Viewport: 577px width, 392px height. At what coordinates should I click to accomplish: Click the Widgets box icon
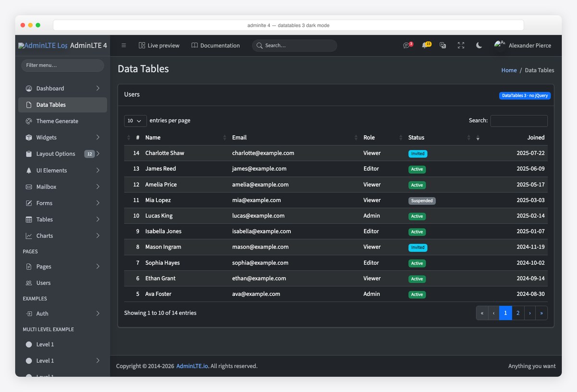[29, 138]
